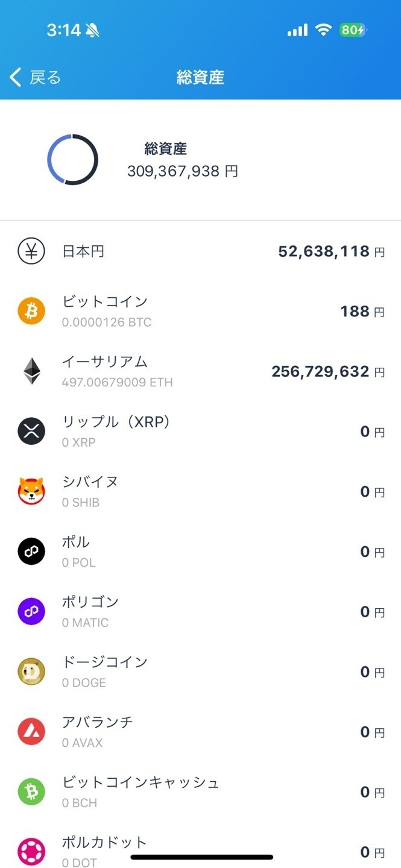The image size is (401, 868).
Task: Tap the Dogecoin icon
Action: coord(31,671)
